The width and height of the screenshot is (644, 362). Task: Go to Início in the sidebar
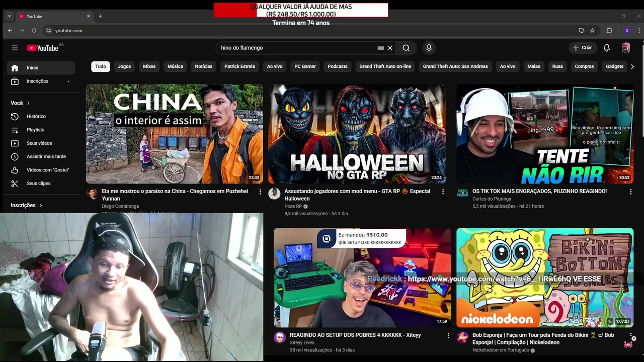pos(41,68)
